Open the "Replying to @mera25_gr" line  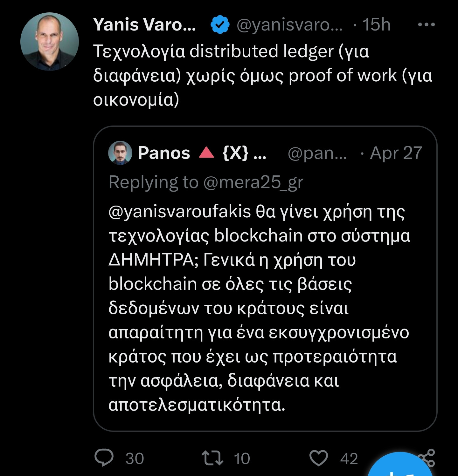pyautogui.click(x=206, y=182)
